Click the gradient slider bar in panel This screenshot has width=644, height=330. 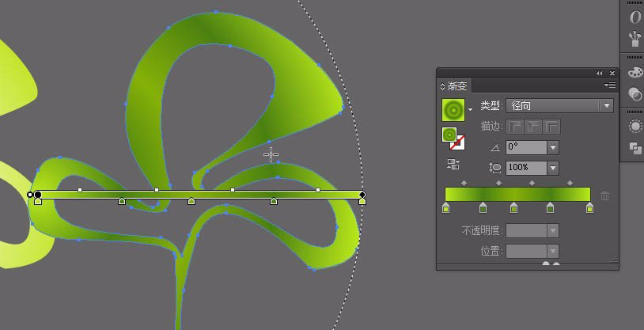[517, 195]
